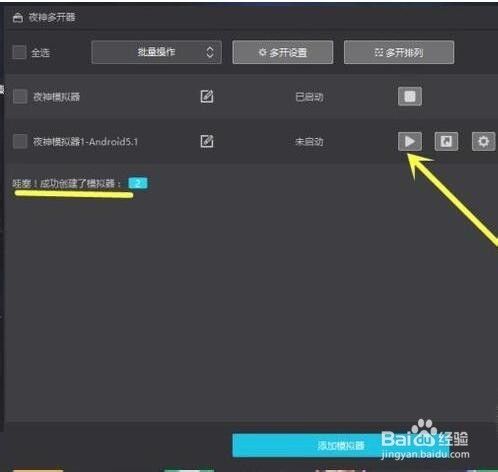The height and width of the screenshot is (472, 498).
Task: Click the 多开设置 button
Action: coord(283,52)
